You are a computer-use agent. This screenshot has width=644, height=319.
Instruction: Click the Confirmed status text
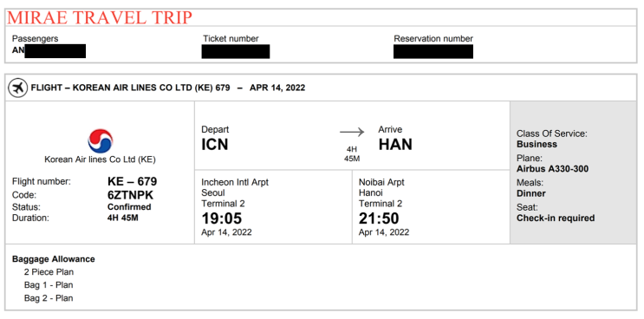[129, 207]
